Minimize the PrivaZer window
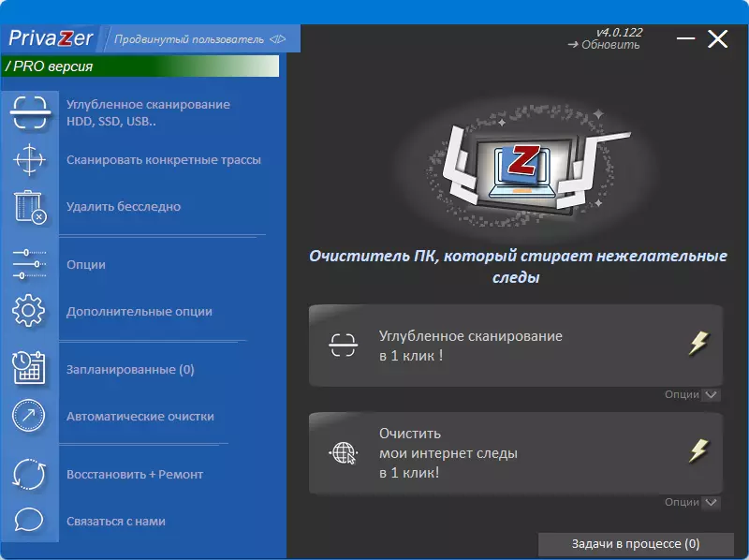Screen dimensions: 749x560 pyautogui.click(x=685, y=38)
